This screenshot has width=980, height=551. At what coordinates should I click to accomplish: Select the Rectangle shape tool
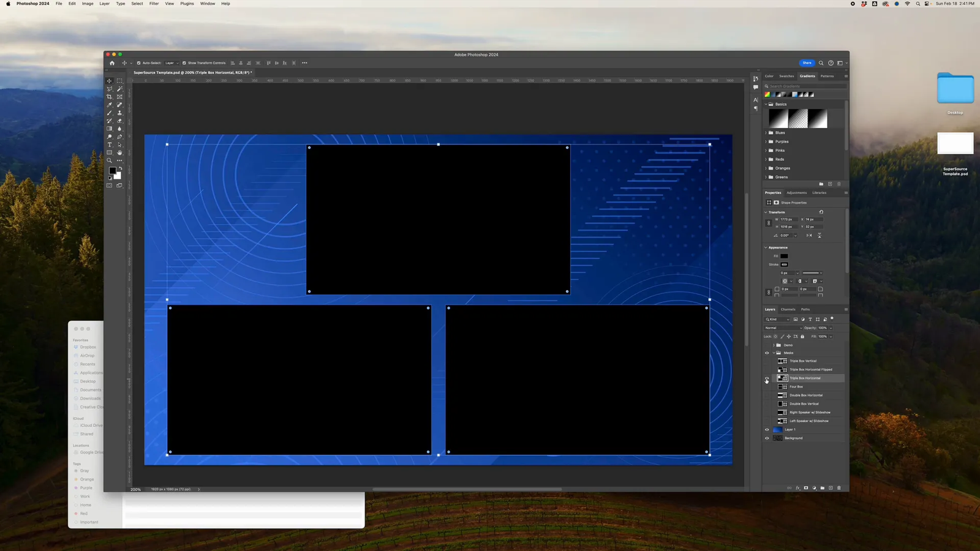pyautogui.click(x=109, y=152)
